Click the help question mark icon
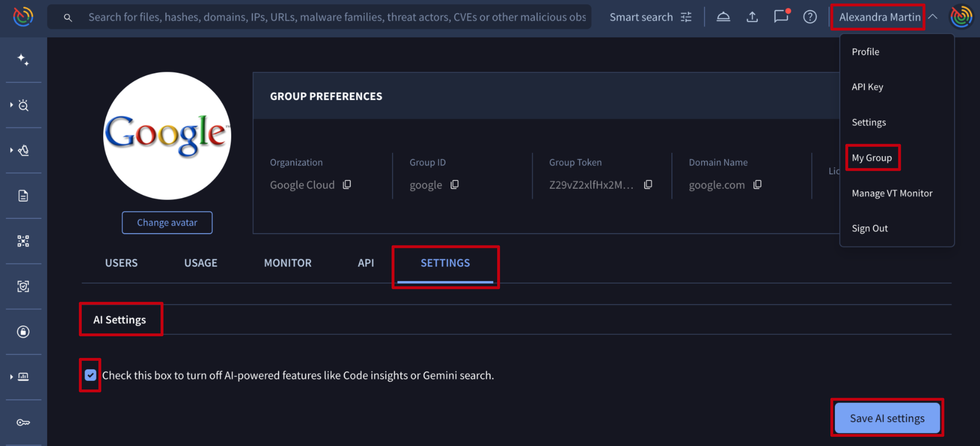This screenshot has height=446, width=980. [x=809, y=17]
